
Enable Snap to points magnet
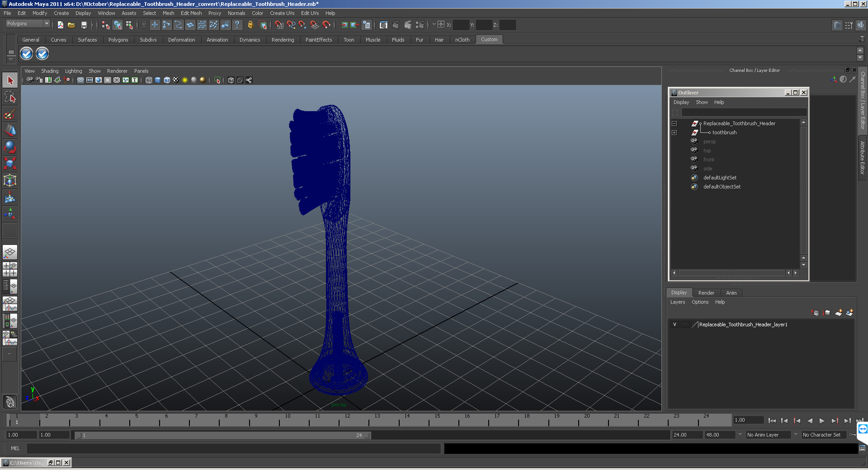point(302,25)
